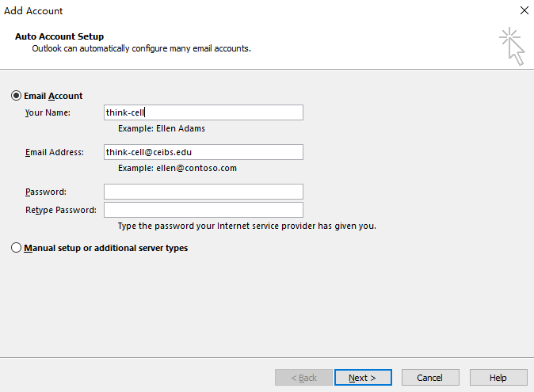Image resolution: width=534 pixels, height=392 pixels.
Task: Click the "Your Name:" label
Action: tap(48, 112)
